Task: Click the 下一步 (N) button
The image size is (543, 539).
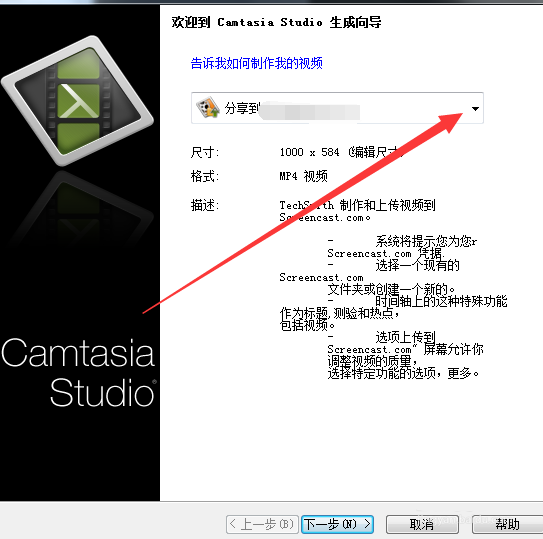Action: coord(337,524)
